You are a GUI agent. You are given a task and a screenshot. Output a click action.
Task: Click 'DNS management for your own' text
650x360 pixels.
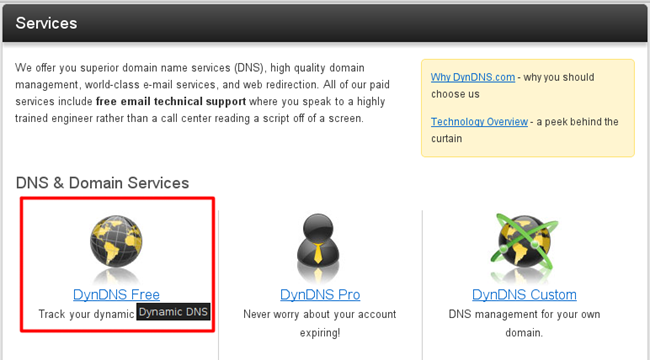[x=524, y=314]
